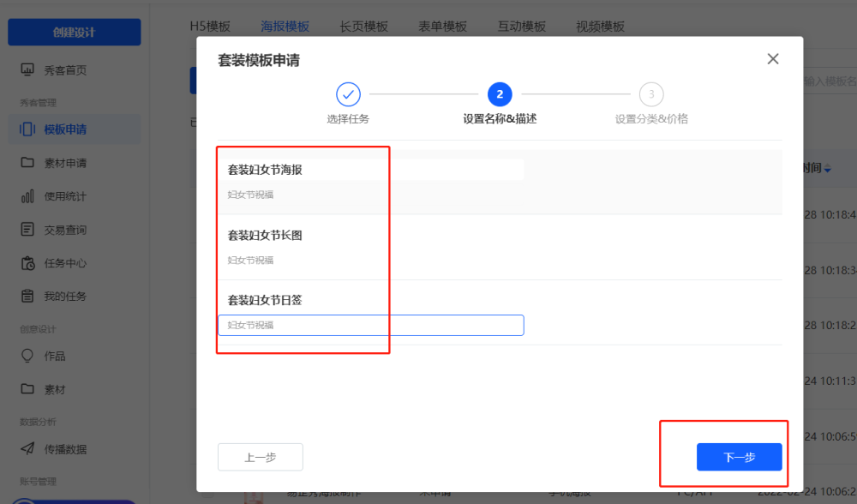Click the 使用统计 bar chart icon
This screenshot has width=857, height=504.
point(27,195)
